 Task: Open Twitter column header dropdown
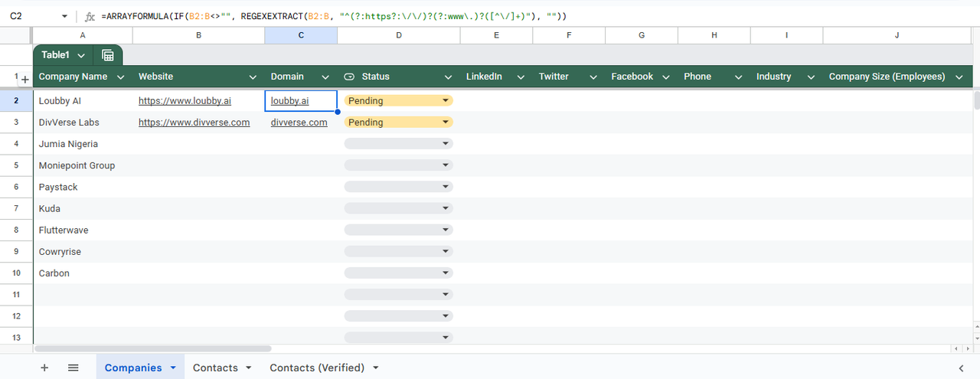593,77
